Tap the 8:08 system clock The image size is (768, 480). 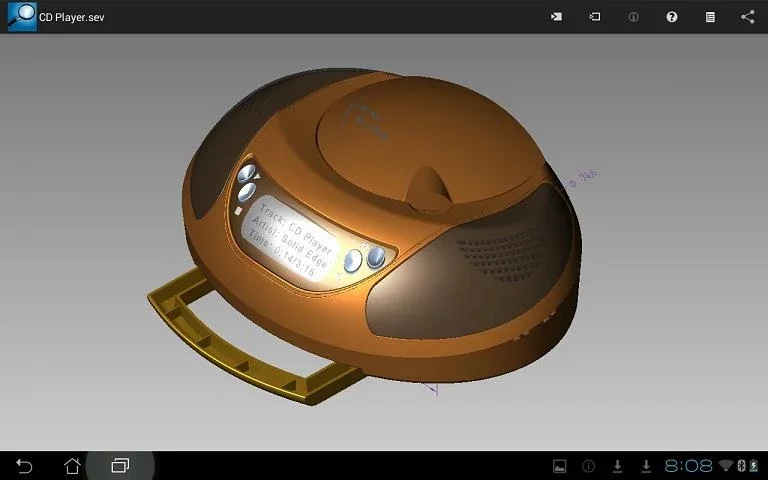click(x=688, y=465)
